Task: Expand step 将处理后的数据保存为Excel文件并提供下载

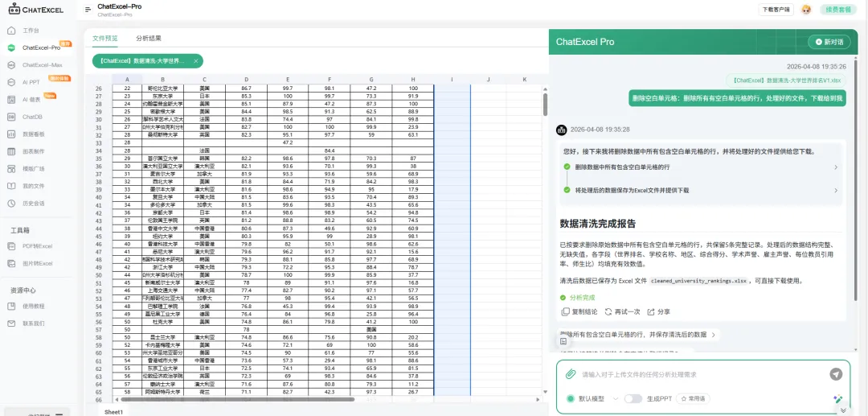Action: (701, 190)
